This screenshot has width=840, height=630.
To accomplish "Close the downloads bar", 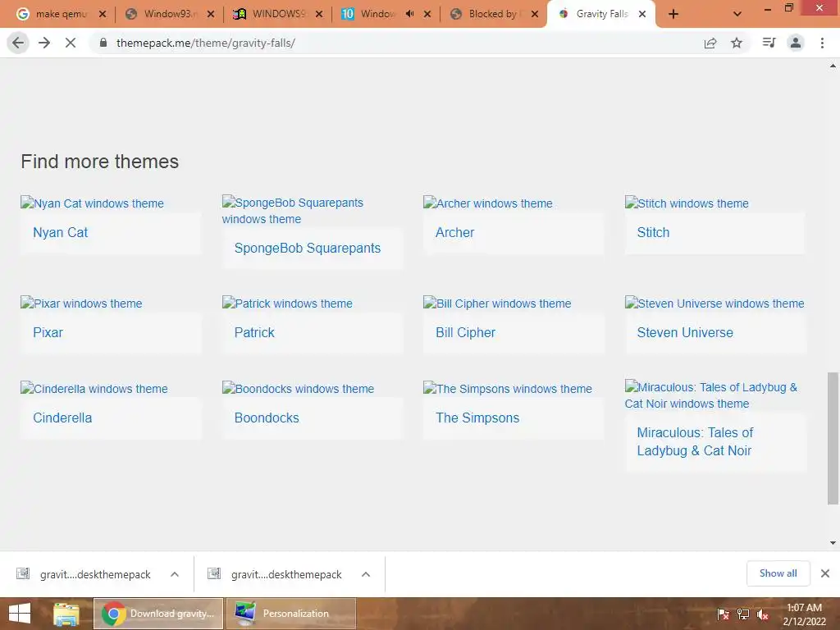I will point(825,573).
